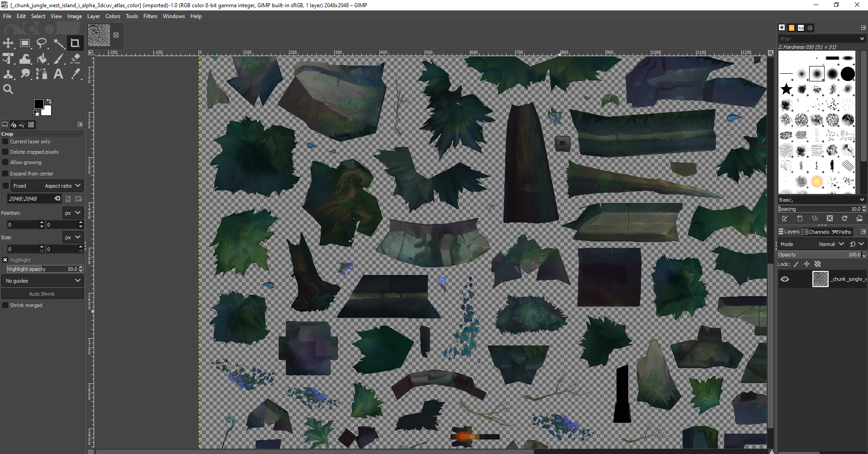868x454 pixels.
Task: Enable Shrink merged
Action: tap(5, 305)
